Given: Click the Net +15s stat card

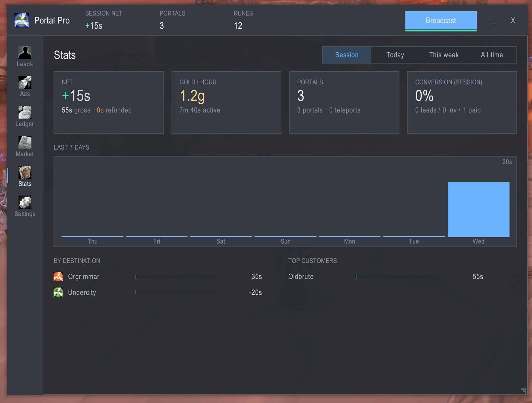Looking at the screenshot, I should click(x=108, y=103).
